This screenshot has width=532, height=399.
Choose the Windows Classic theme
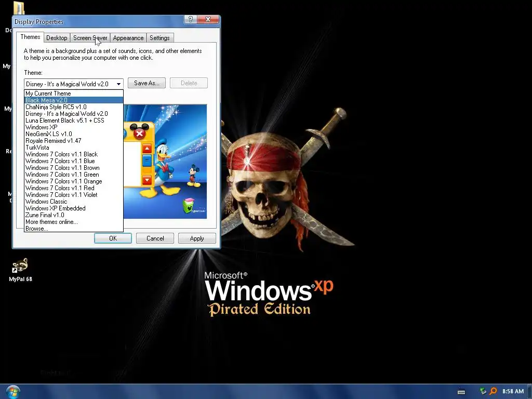[x=74, y=202]
